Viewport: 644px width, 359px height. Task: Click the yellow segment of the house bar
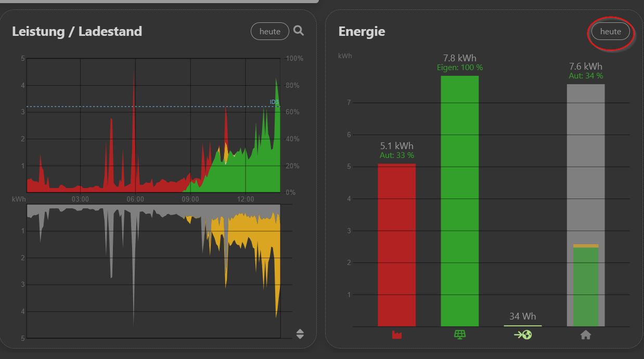tap(586, 246)
